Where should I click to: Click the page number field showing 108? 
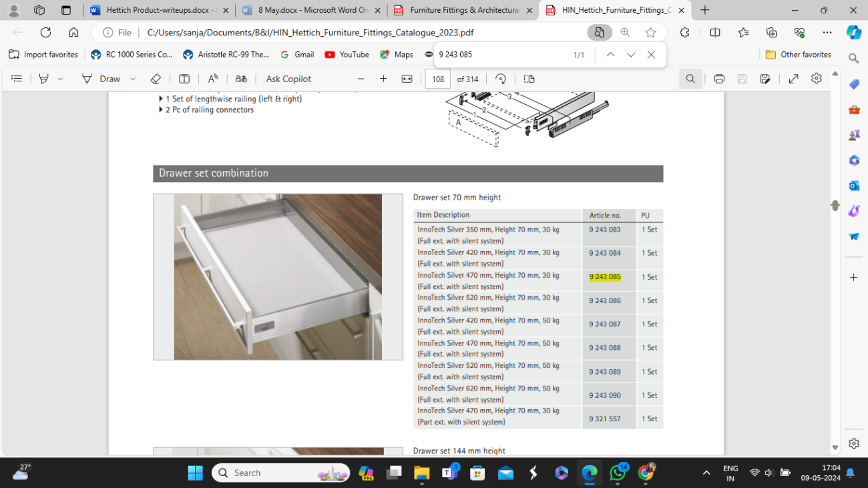tap(438, 79)
